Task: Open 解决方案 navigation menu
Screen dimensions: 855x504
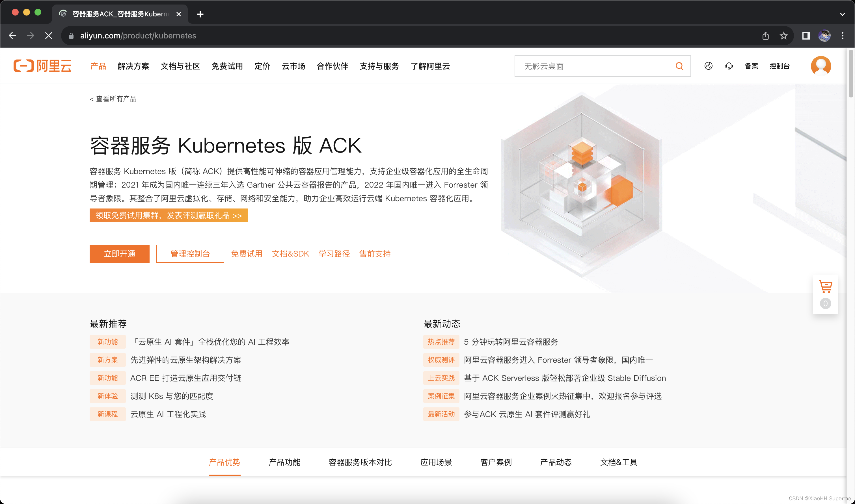Action: 133,66
